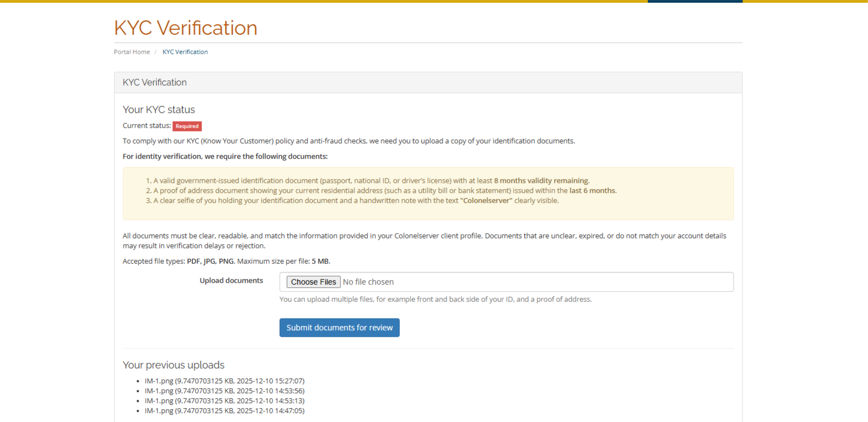Viewport: 868px width, 422px height.
Task: Click the KYC Verification panel header
Action: tap(155, 82)
